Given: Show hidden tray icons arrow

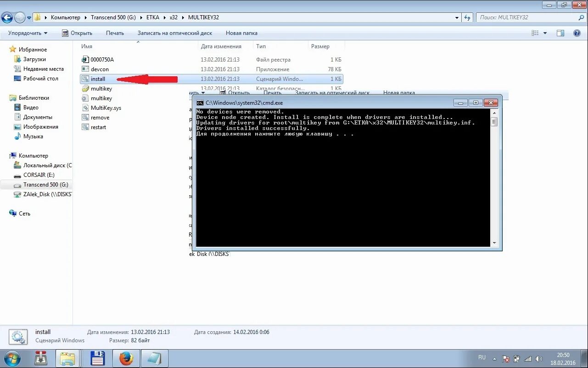Looking at the screenshot, I should pyautogui.click(x=494, y=358).
